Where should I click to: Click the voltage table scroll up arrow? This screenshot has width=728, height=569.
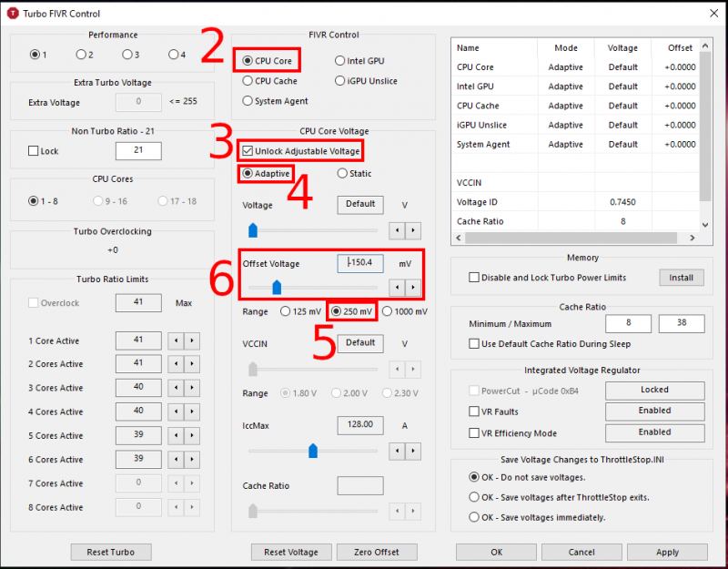coord(705,46)
